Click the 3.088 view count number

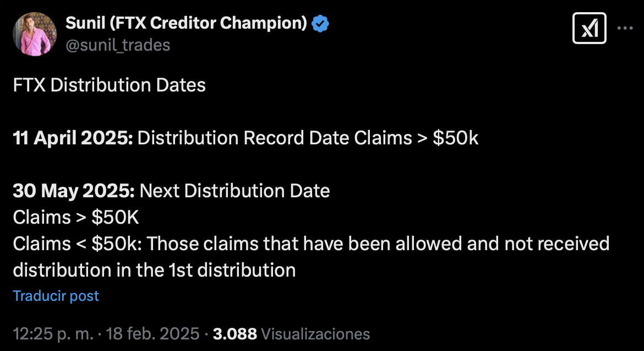coord(235,334)
